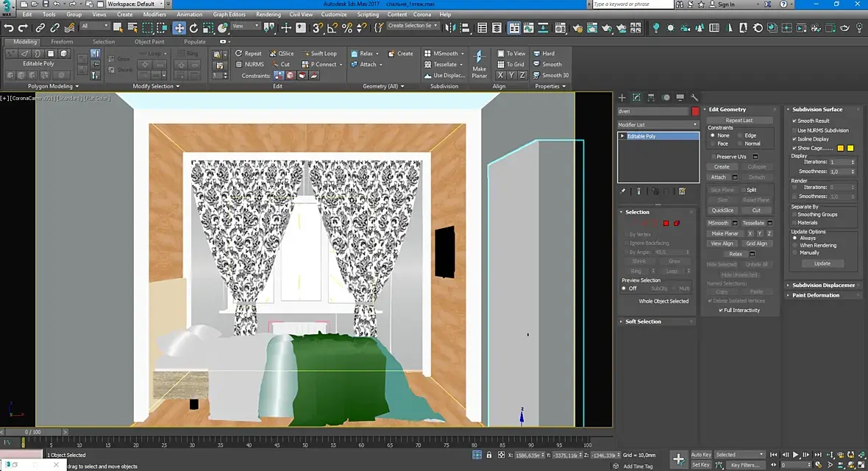Click the Rotate tool icon
868x471 pixels.
pos(193,28)
